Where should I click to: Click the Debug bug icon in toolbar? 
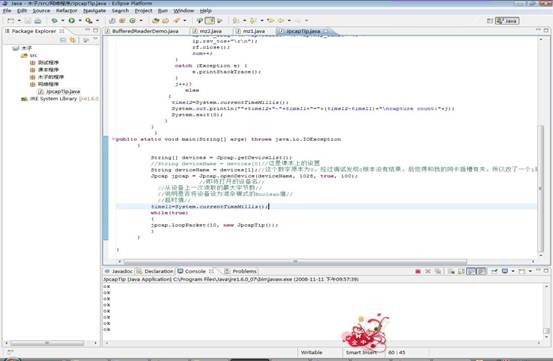point(54,21)
